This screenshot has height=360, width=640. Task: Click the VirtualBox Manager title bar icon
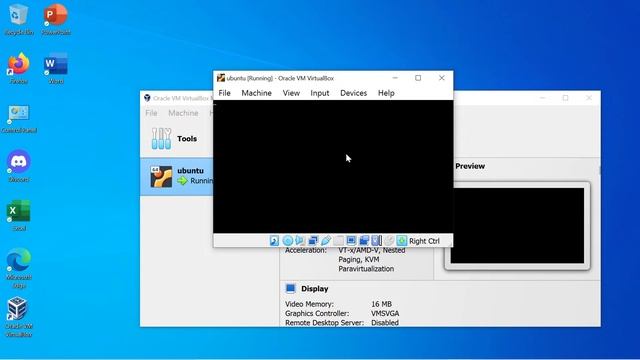point(147,98)
